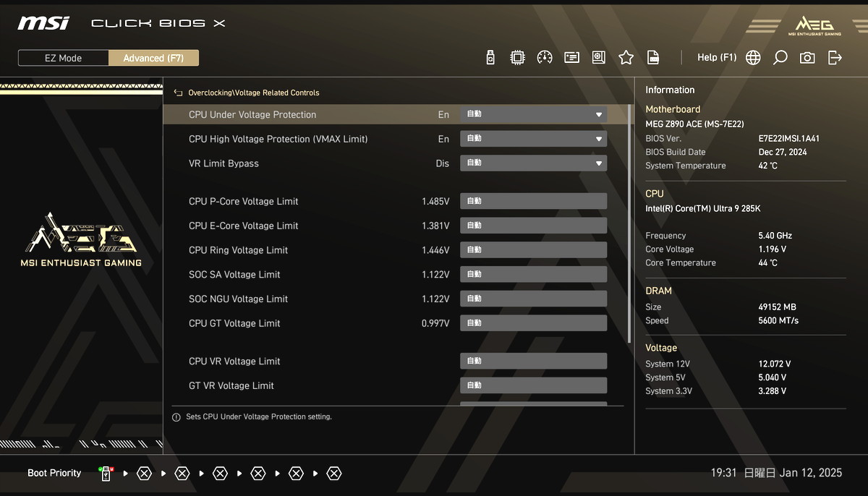Click the 1.485V P-Core current value
868x496 pixels.
pos(435,201)
